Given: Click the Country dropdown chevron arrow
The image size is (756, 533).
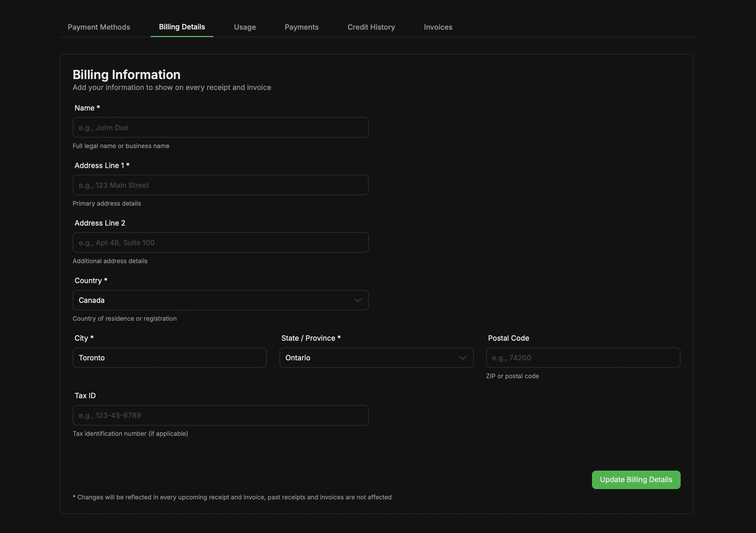Looking at the screenshot, I should coord(358,300).
